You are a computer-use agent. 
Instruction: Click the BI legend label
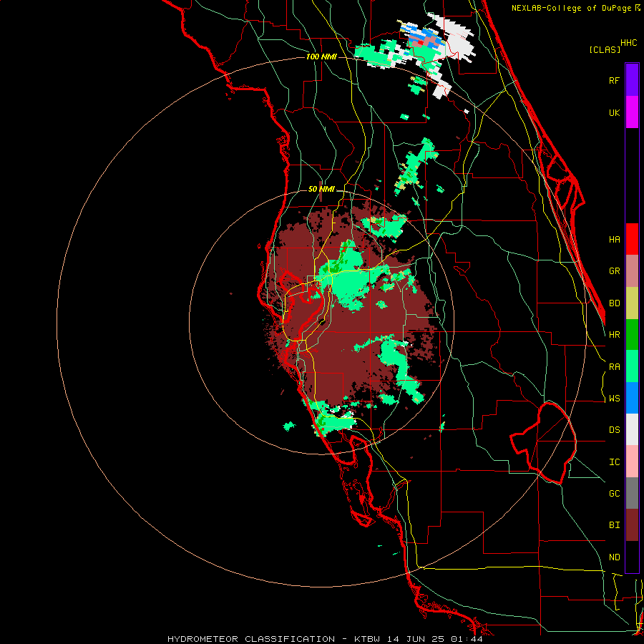click(x=614, y=525)
